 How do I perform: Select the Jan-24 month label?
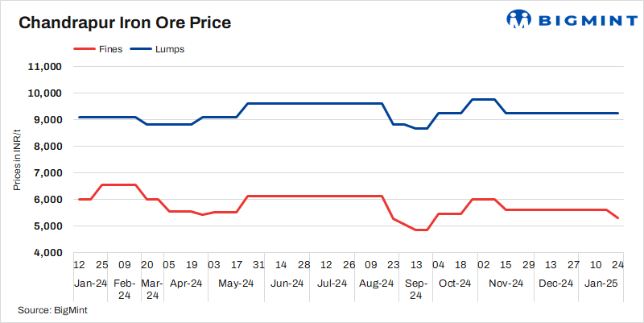90,284
